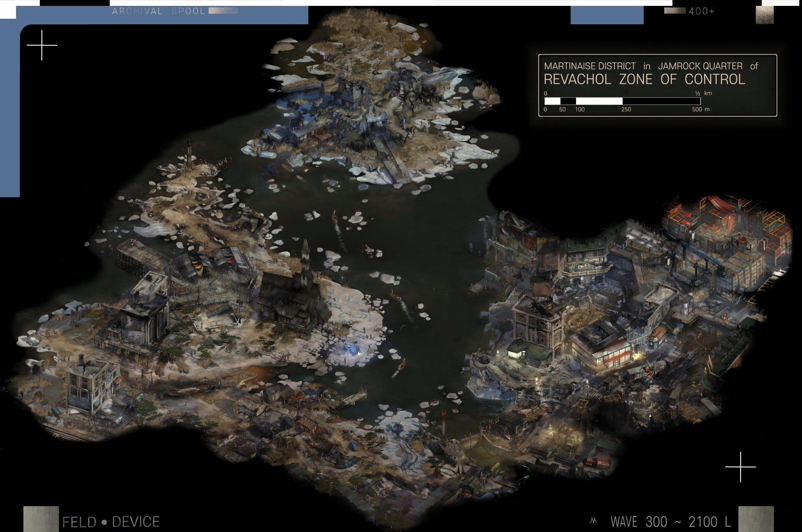Image resolution: width=802 pixels, height=532 pixels.
Task: Click the MARTINAISE DISTRICT text
Action: pyautogui.click(x=590, y=66)
